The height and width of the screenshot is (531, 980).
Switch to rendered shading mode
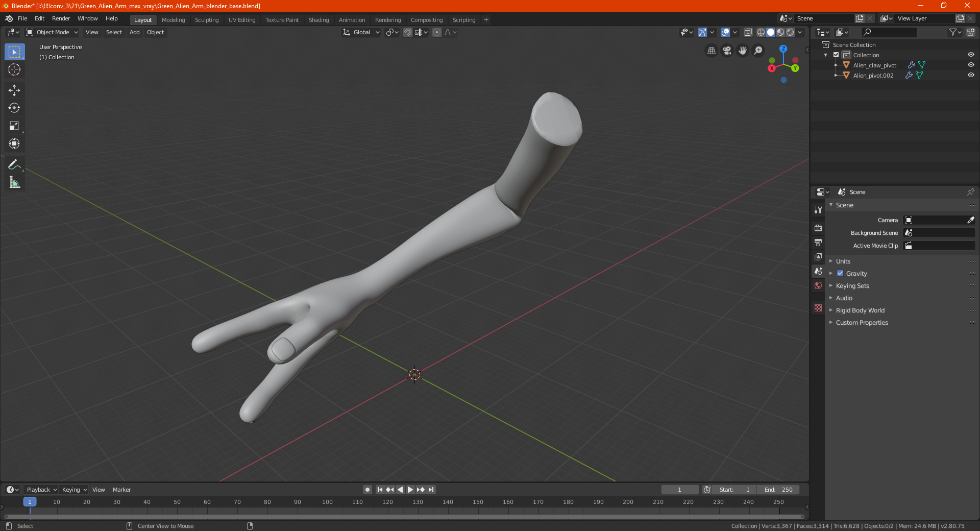[x=790, y=32]
